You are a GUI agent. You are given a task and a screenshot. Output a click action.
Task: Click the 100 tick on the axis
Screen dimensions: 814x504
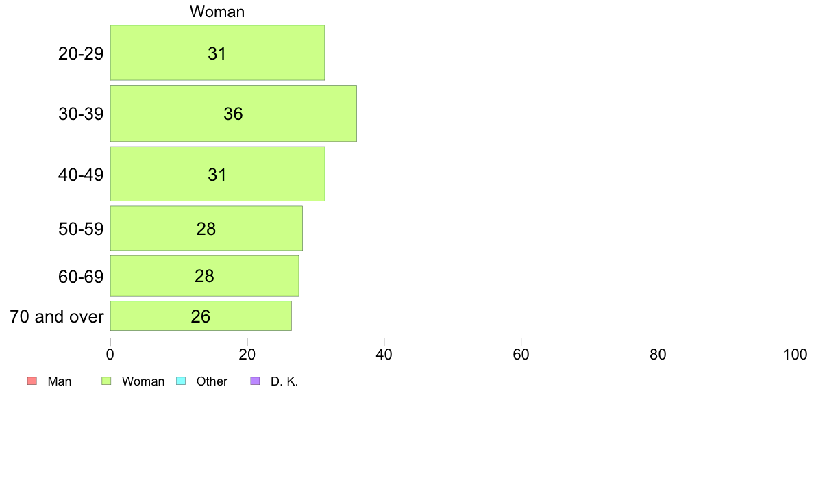[795, 355]
